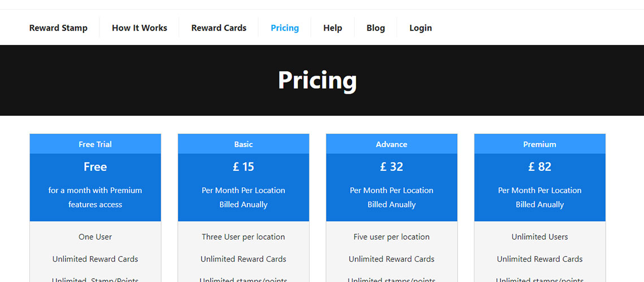Click 'Five user per location' feature
This screenshot has width=644, height=282.
(391, 237)
